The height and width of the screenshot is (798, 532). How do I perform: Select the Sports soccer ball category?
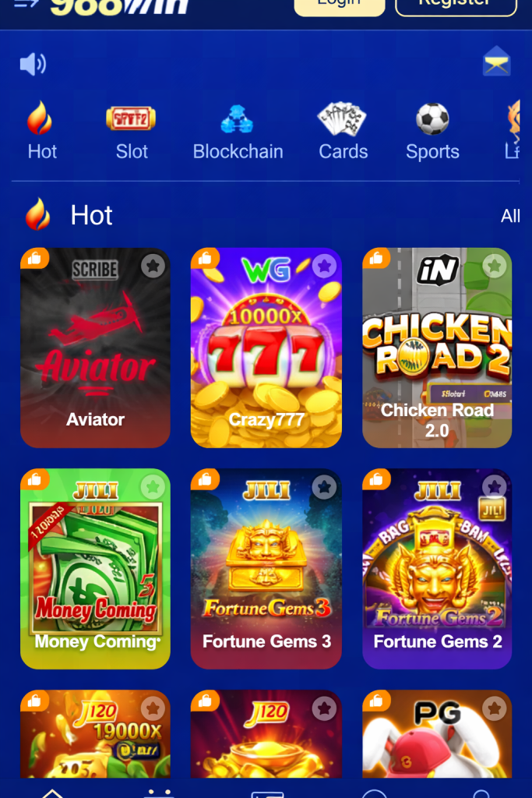[x=432, y=118]
